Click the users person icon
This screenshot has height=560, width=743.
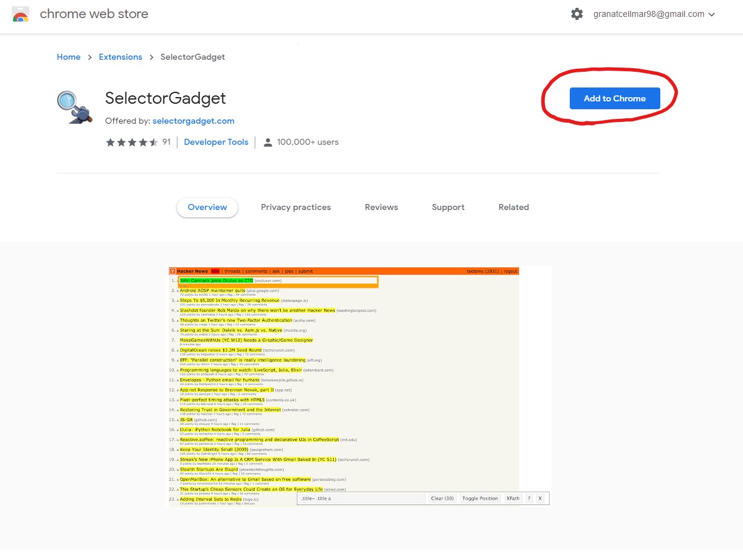tap(268, 142)
